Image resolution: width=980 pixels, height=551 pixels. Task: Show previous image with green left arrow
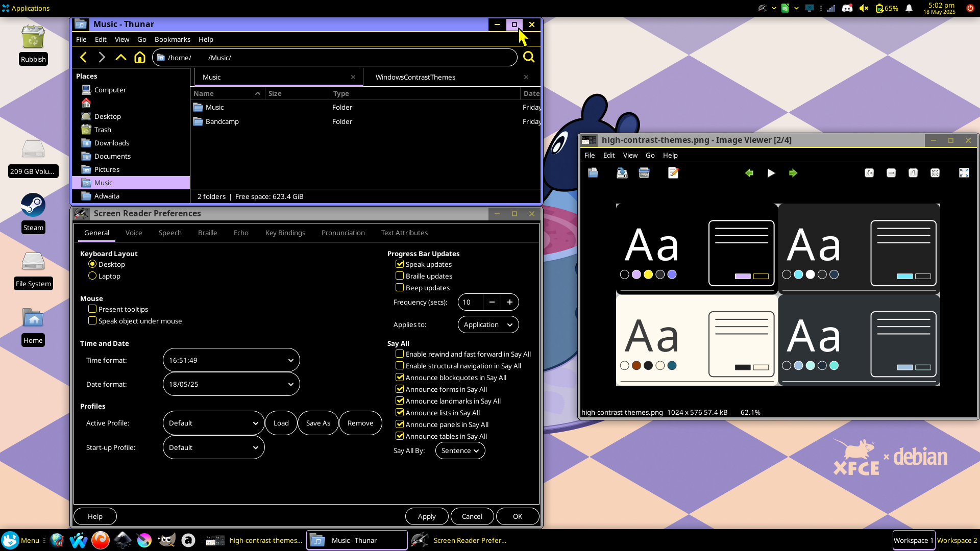pos(749,173)
